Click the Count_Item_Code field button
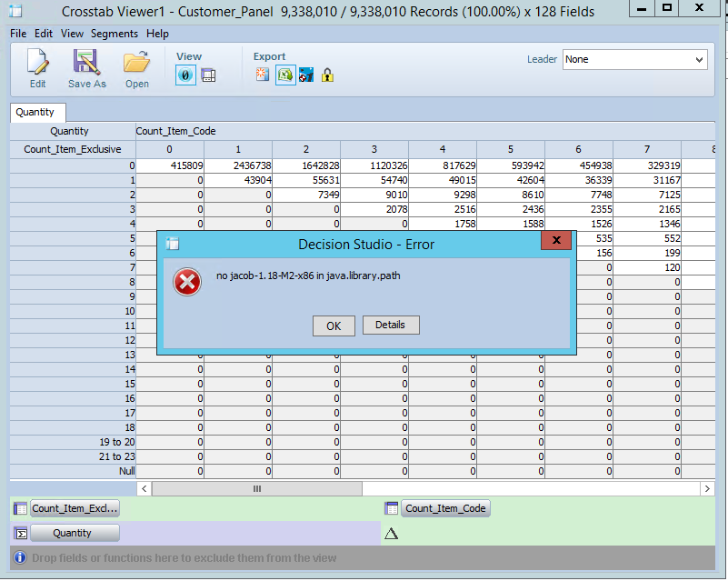Screen dimensions: 728x581 (x=445, y=508)
